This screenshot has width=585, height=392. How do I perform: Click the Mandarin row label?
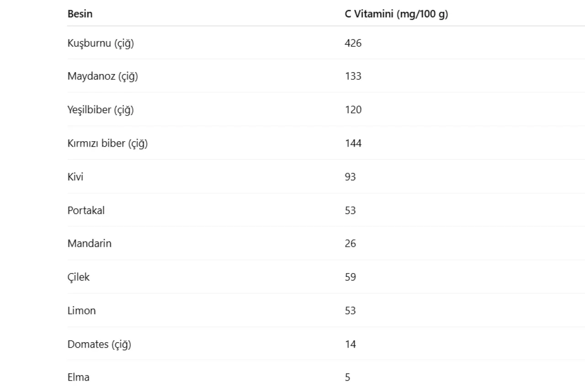(90, 244)
